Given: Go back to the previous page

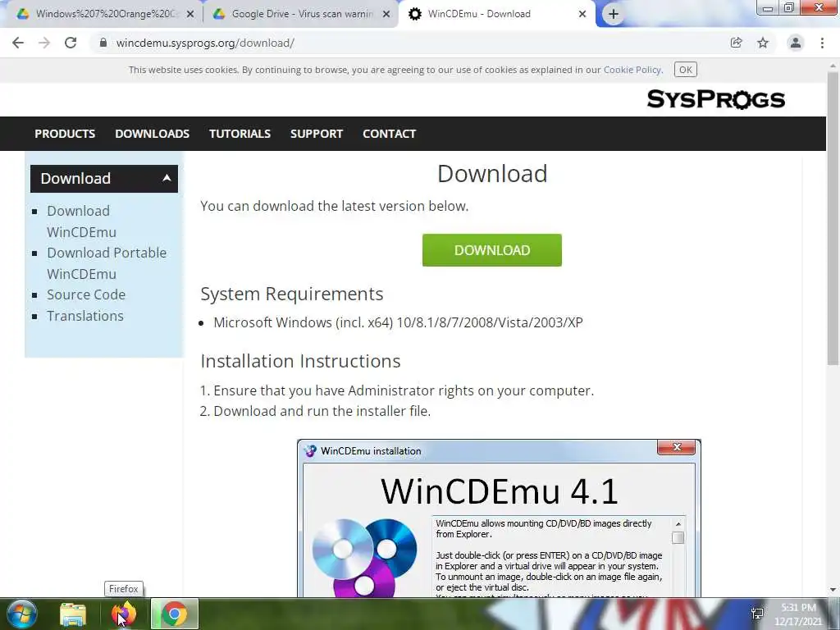Looking at the screenshot, I should coord(18,43).
